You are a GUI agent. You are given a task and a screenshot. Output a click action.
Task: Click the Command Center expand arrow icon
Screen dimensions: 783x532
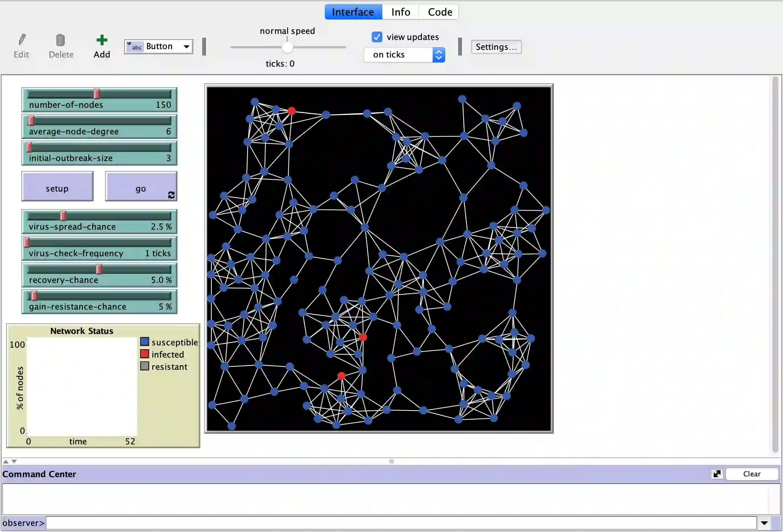[717, 474]
